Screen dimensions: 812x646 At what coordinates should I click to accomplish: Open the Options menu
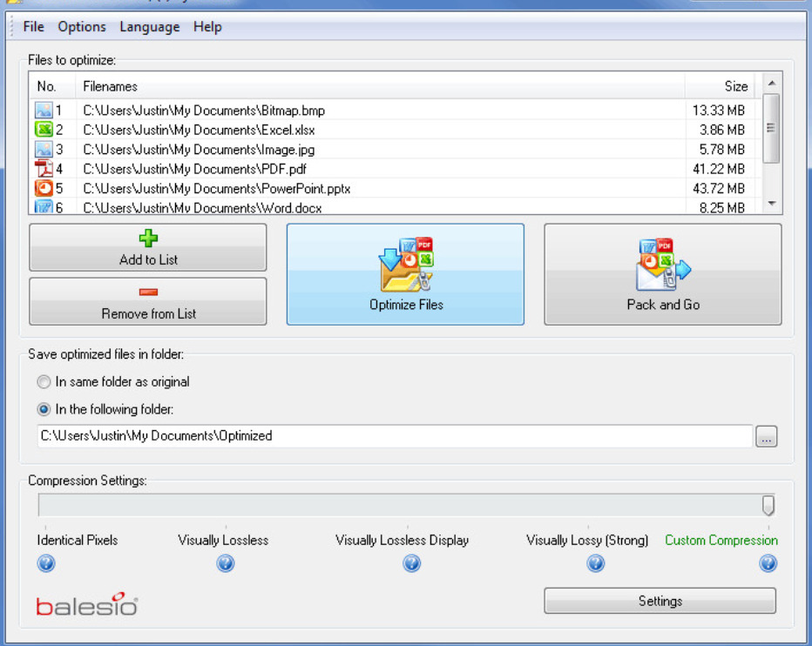coord(82,27)
